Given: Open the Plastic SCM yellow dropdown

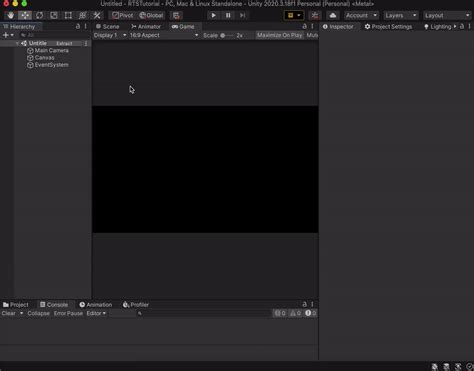Looking at the screenshot, I should coord(294,15).
